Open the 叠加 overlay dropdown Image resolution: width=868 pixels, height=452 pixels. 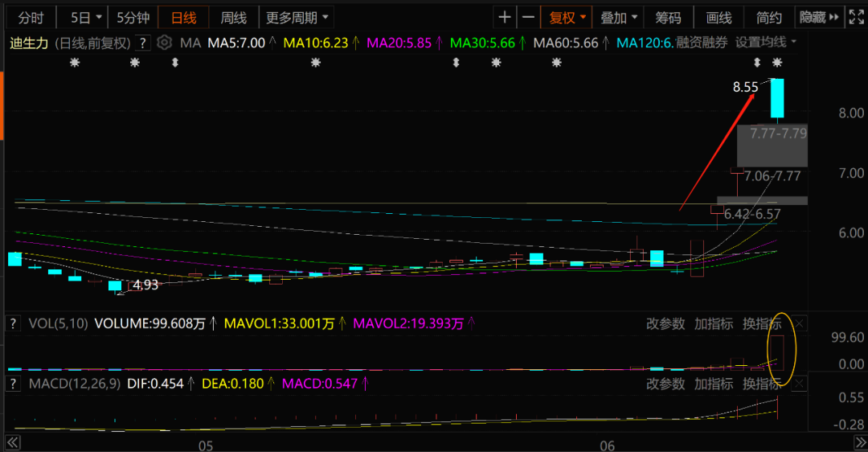618,18
